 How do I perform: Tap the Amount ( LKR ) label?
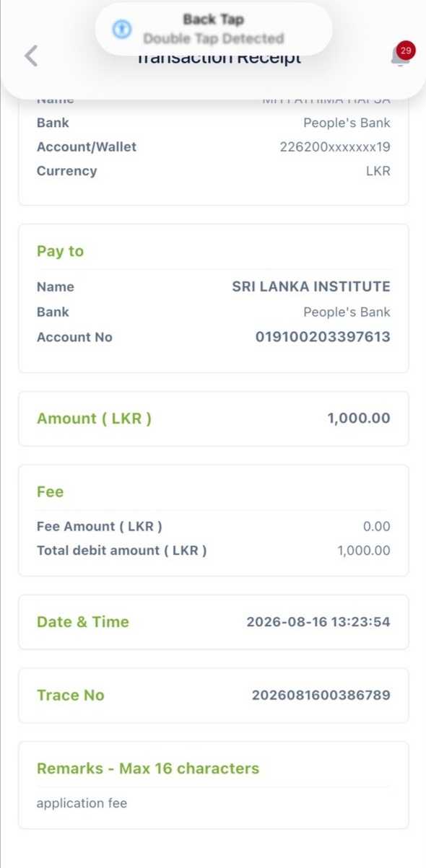(94, 418)
